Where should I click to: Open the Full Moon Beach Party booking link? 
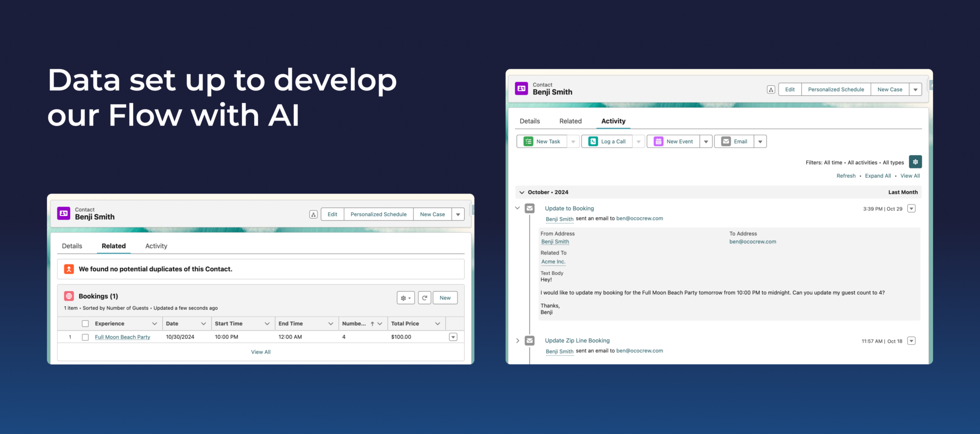click(x=122, y=337)
